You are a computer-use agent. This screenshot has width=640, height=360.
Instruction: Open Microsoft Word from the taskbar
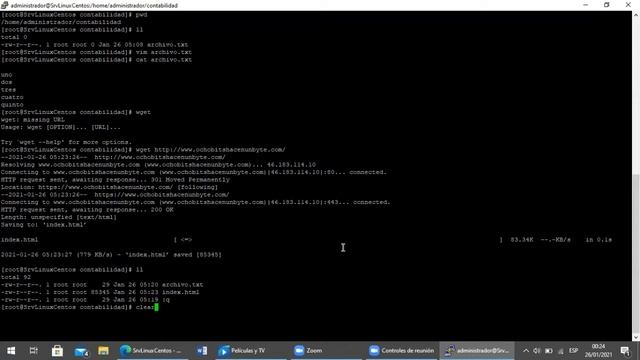tap(202, 351)
